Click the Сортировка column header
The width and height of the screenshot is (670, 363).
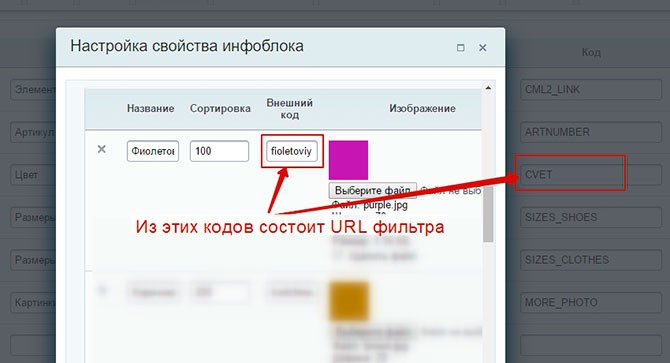(220, 108)
